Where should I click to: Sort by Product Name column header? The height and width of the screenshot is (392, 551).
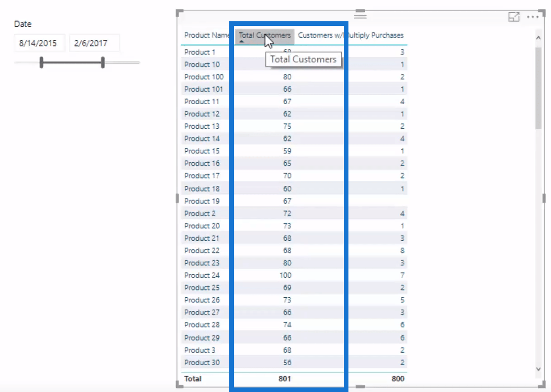pos(208,35)
